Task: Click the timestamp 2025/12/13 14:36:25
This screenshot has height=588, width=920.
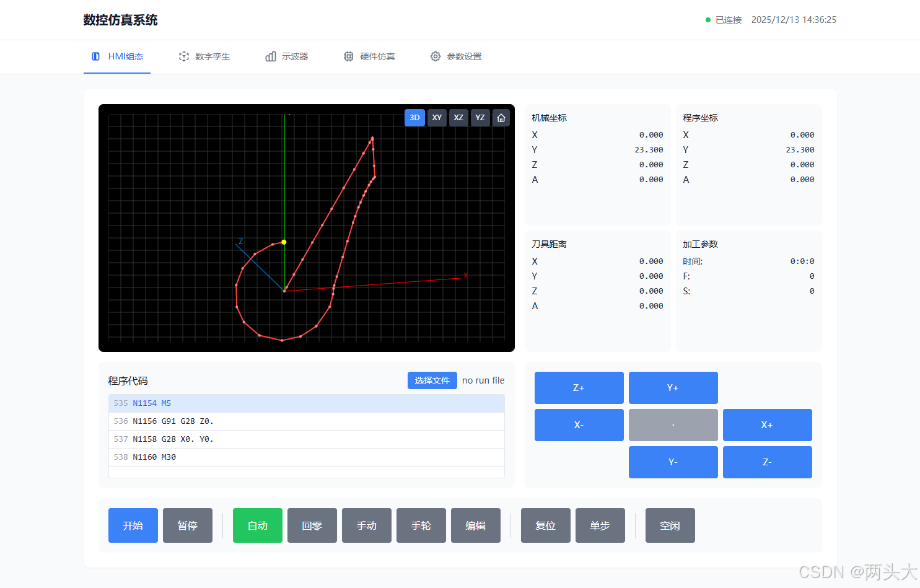Action: click(794, 20)
